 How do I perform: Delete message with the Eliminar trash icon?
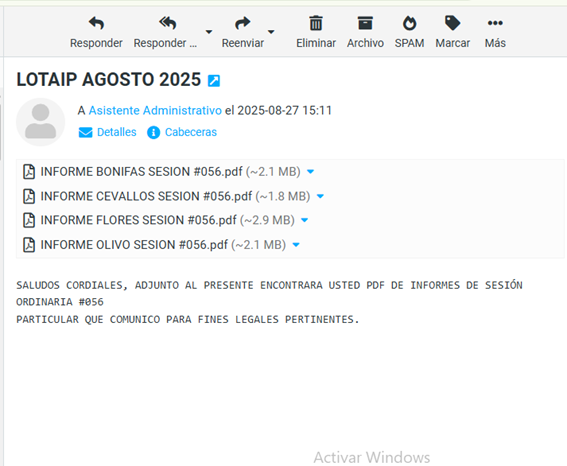pyautogui.click(x=316, y=23)
